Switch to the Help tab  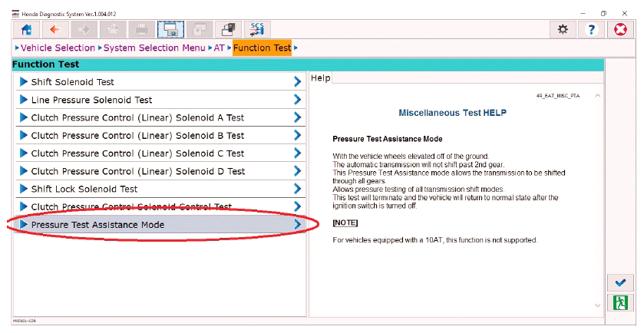[321, 78]
